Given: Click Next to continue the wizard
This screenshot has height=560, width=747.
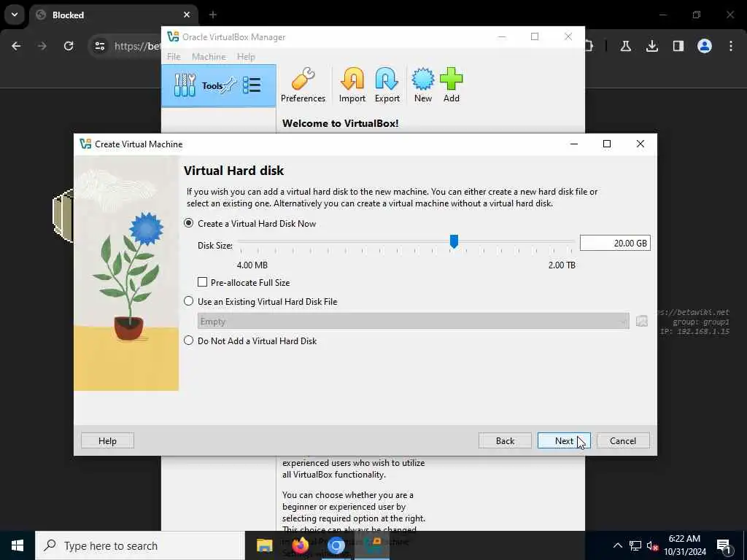Looking at the screenshot, I should [564, 441].
